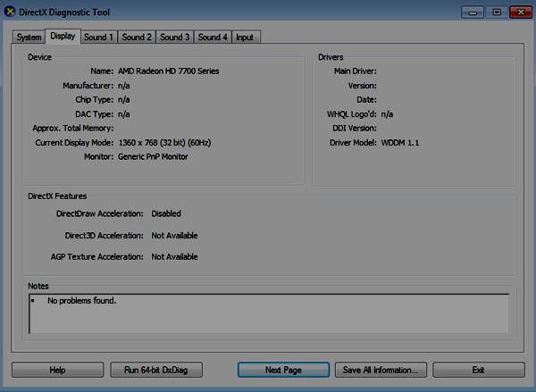
Task: Maximize the DirectX Diagnostic Tool window
Action: click(x=497, y=13)
